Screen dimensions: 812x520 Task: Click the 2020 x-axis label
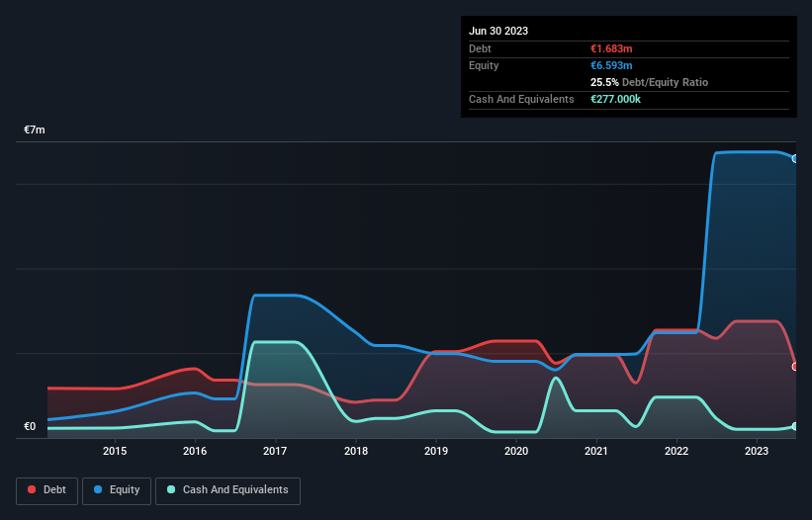coord(516,451)
